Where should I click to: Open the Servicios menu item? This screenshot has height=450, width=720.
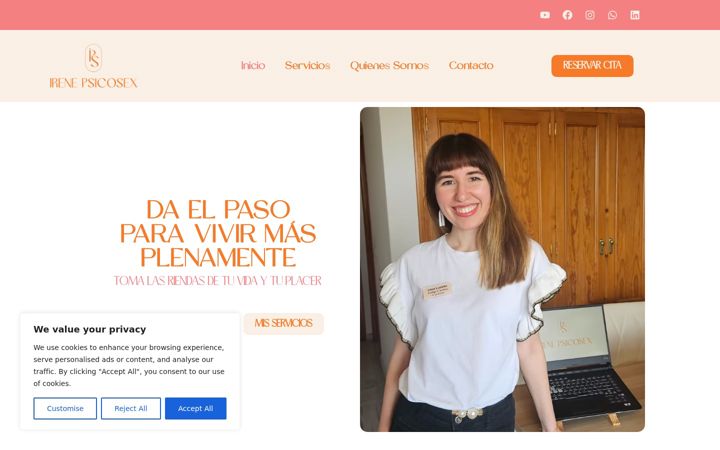coord(307,66)
